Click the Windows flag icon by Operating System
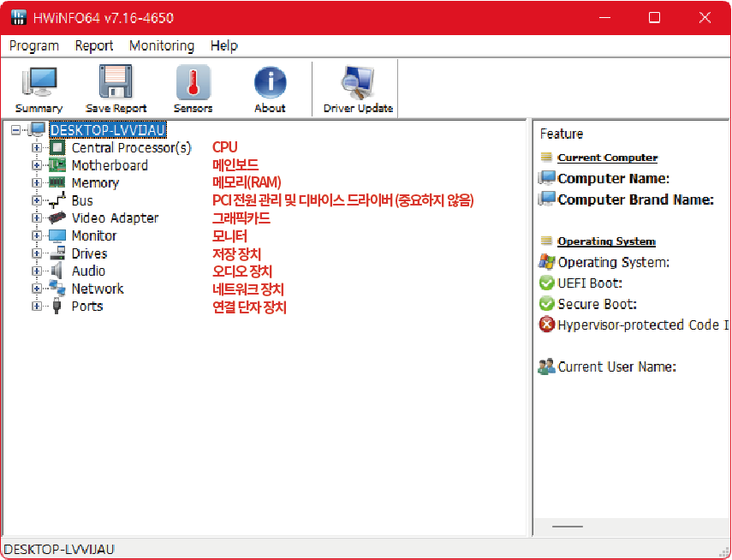This screenshot has width=732, height=560. [547, 262]
